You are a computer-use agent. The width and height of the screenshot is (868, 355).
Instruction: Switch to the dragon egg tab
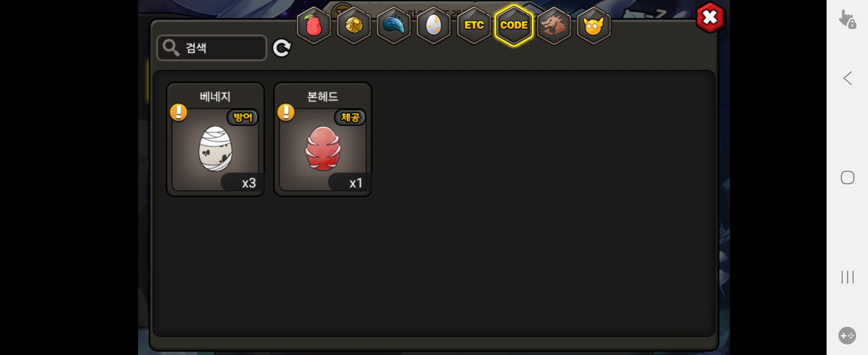[434, 26]
